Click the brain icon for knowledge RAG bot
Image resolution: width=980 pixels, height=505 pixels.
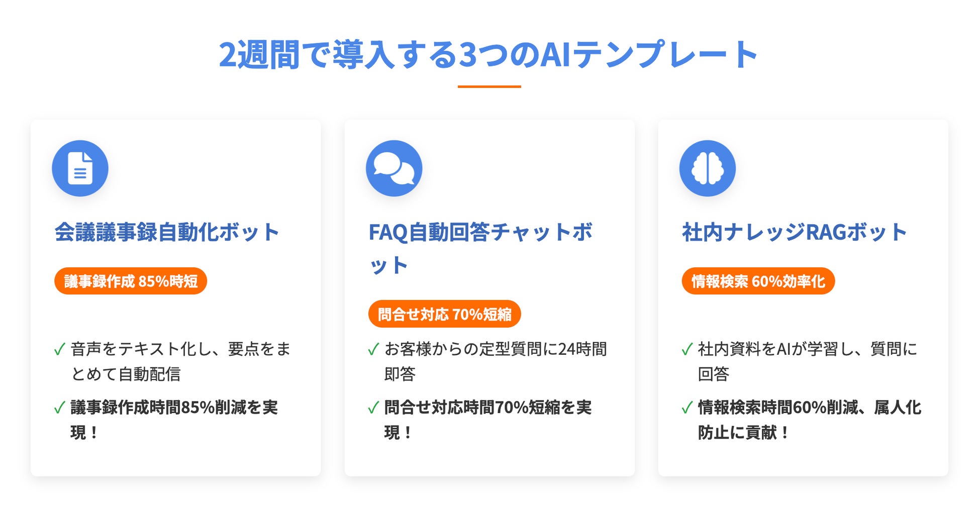(707, 168)
